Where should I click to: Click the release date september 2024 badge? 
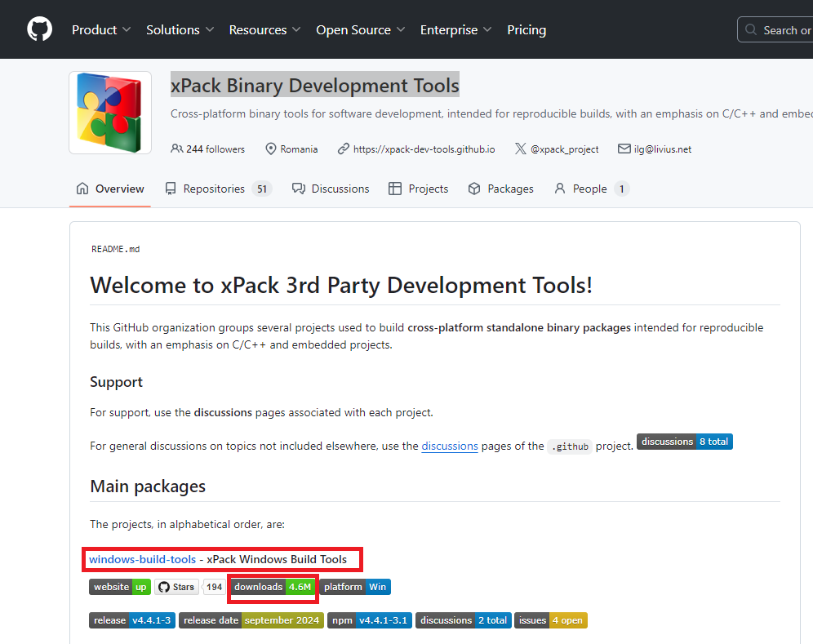(x=251, y=620)
